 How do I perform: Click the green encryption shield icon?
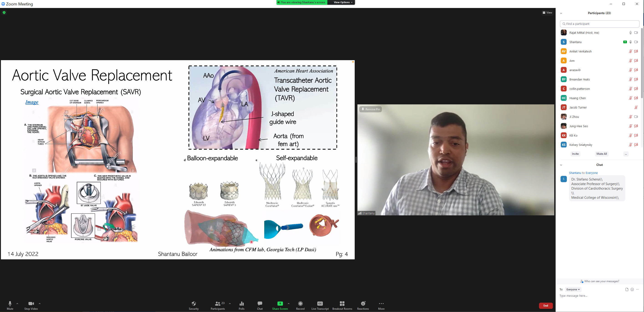click(x=4, y=13)
